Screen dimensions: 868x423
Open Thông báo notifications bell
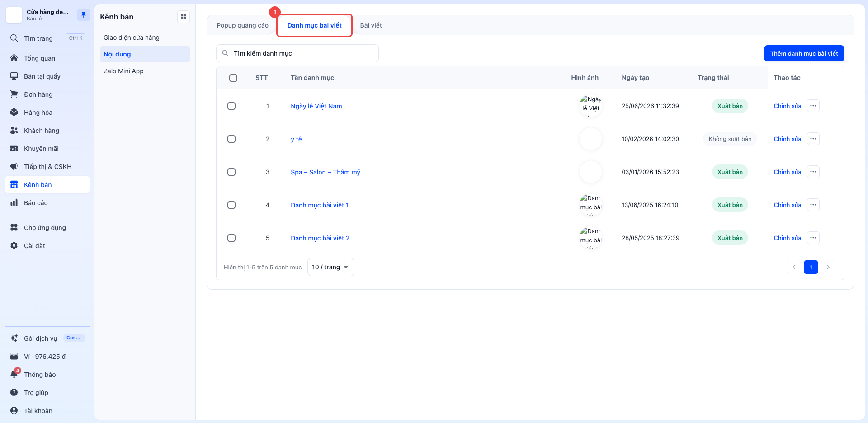pyautogui.click(x=47, y=375)
